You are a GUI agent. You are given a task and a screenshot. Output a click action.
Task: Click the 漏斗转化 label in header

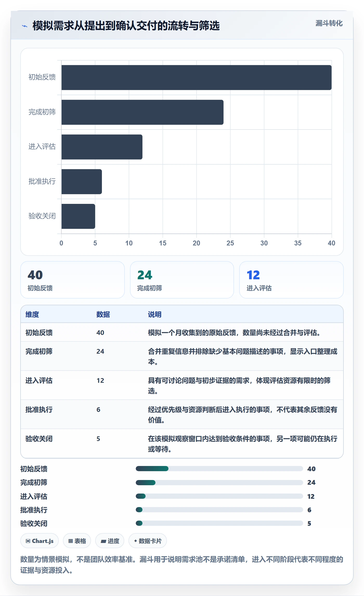pos(329,23)
